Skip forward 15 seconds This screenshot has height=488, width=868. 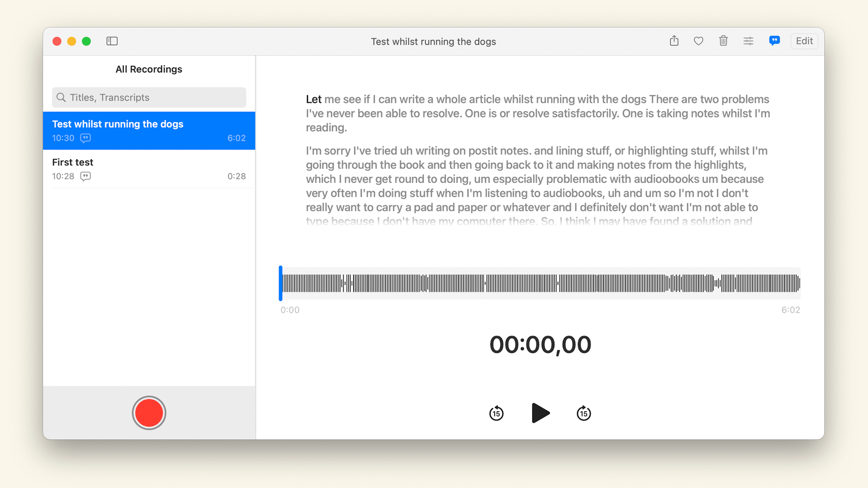click(x=584, y=413)
